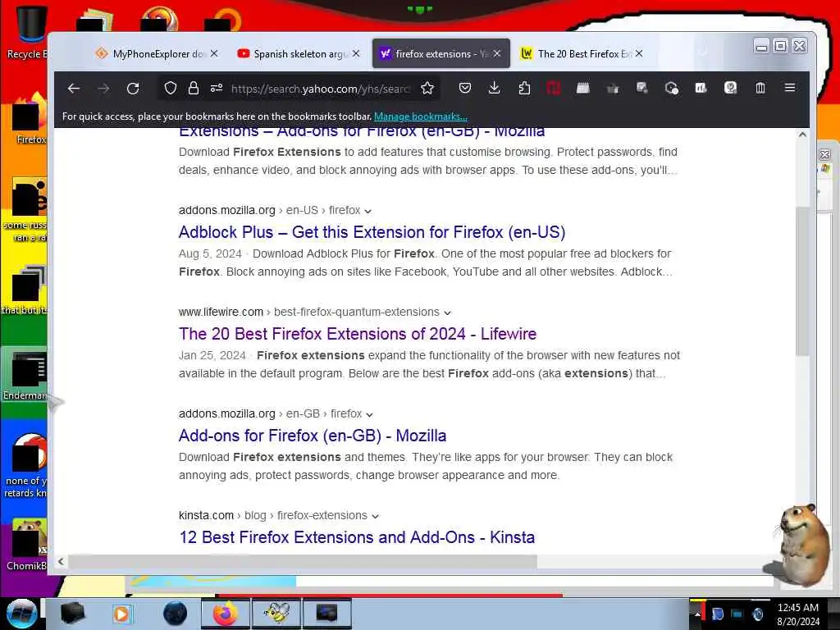Bookmark this page with the star
The height and width of the screenshot is (630, 840).
click(x=427, y=88)
